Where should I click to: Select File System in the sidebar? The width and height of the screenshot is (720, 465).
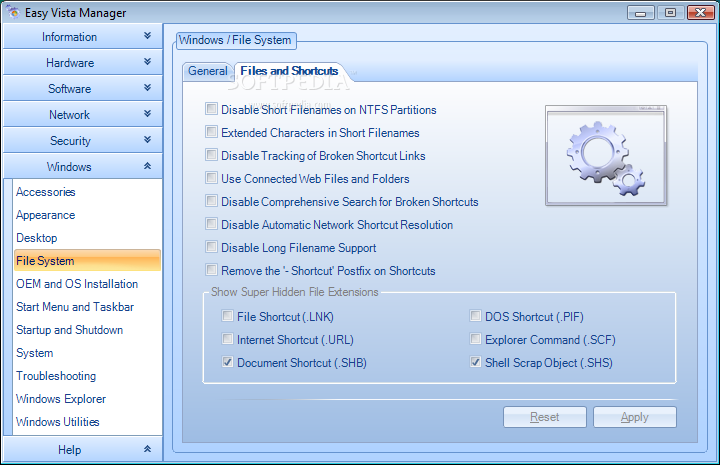(87, 261)
